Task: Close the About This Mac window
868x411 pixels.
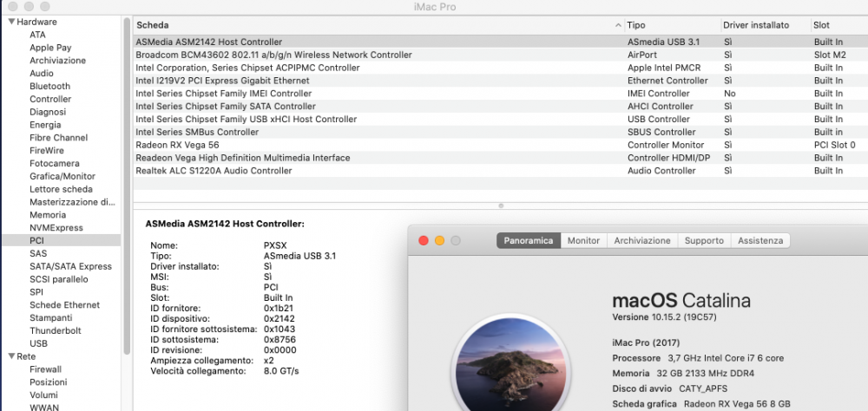Action: [424, 241]
